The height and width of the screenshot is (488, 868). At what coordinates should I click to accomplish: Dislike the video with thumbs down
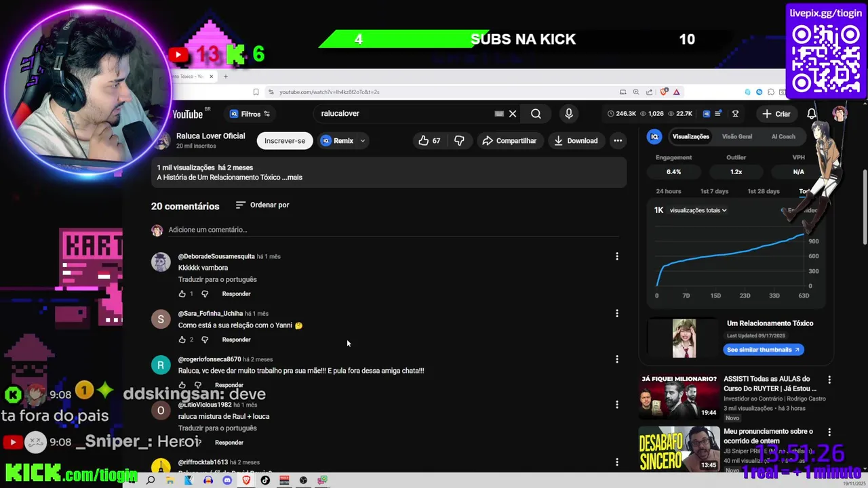coord(459,141)
